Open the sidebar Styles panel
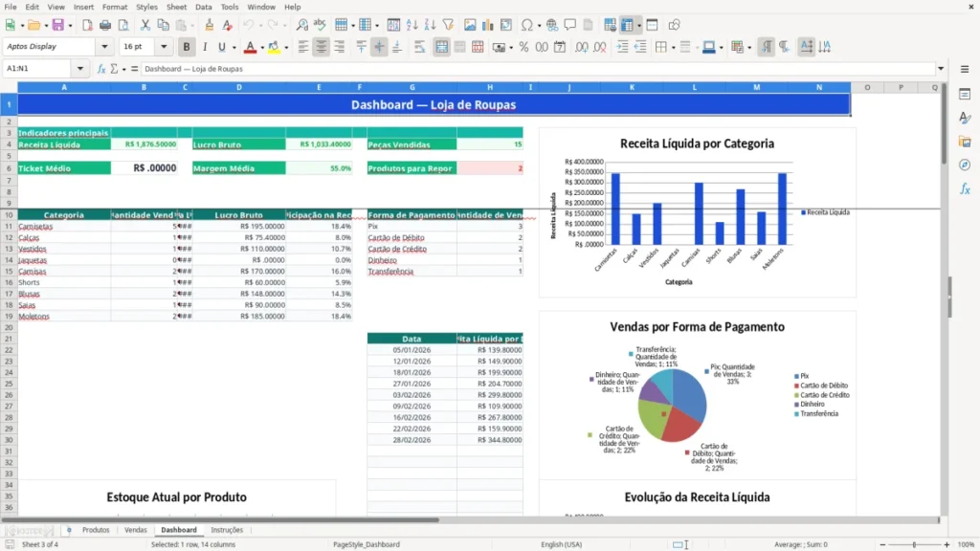Viewport: 980px width, 551px height. click(965, 118)
